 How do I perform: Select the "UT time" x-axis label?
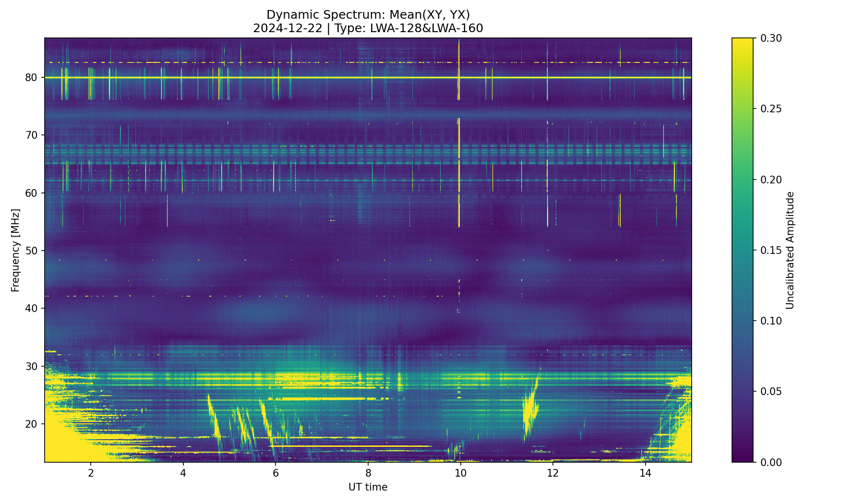click(368, 487)
